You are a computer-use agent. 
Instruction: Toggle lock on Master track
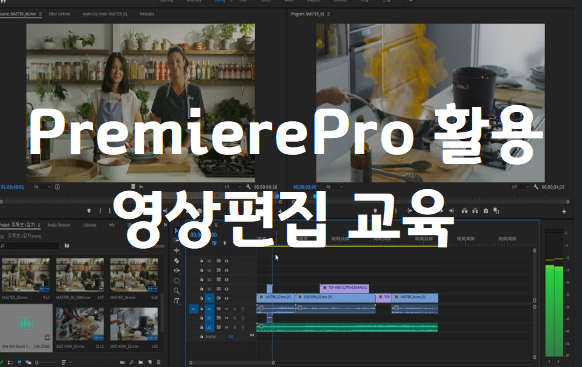201,337
